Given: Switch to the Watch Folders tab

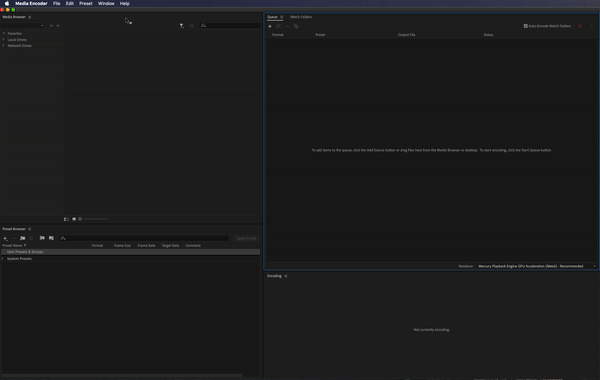Looking at the screenshot, I should (301, 17).
